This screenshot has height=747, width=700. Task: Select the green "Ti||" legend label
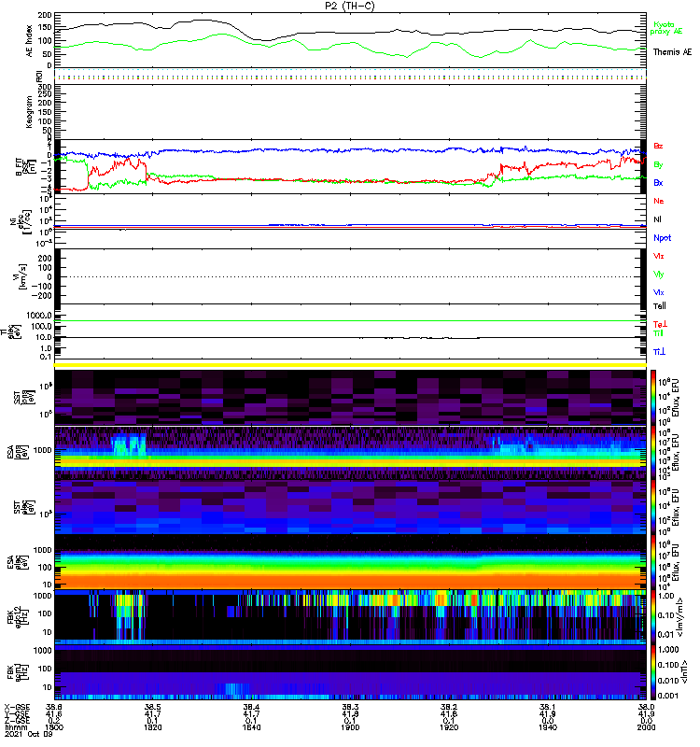coord(658,333)
